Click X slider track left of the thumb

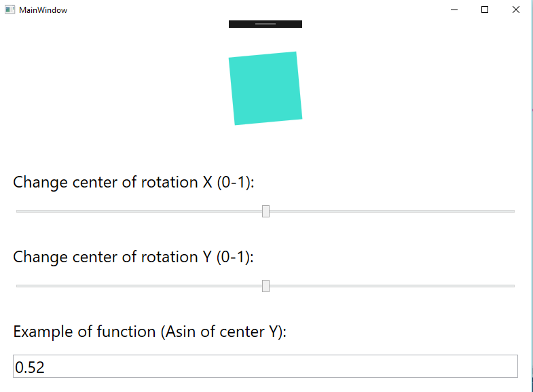pyautogui.click(x=139, y=211)
